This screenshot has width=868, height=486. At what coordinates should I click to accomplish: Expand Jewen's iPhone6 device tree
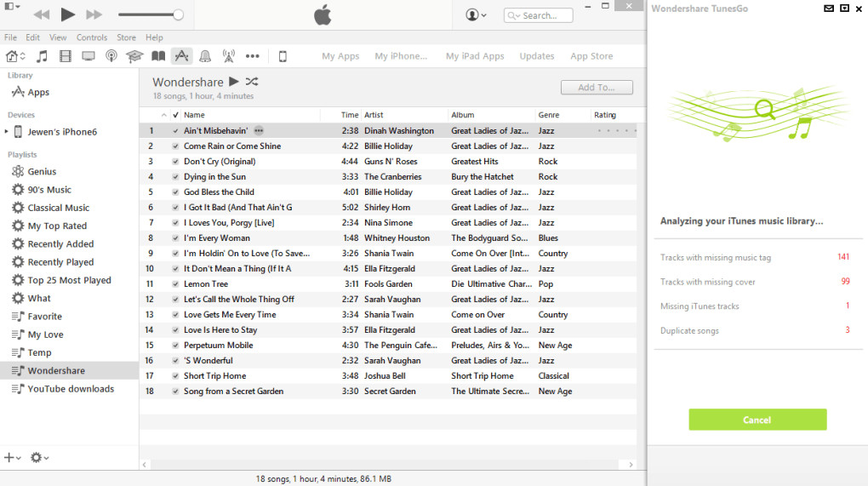(6, 132)
